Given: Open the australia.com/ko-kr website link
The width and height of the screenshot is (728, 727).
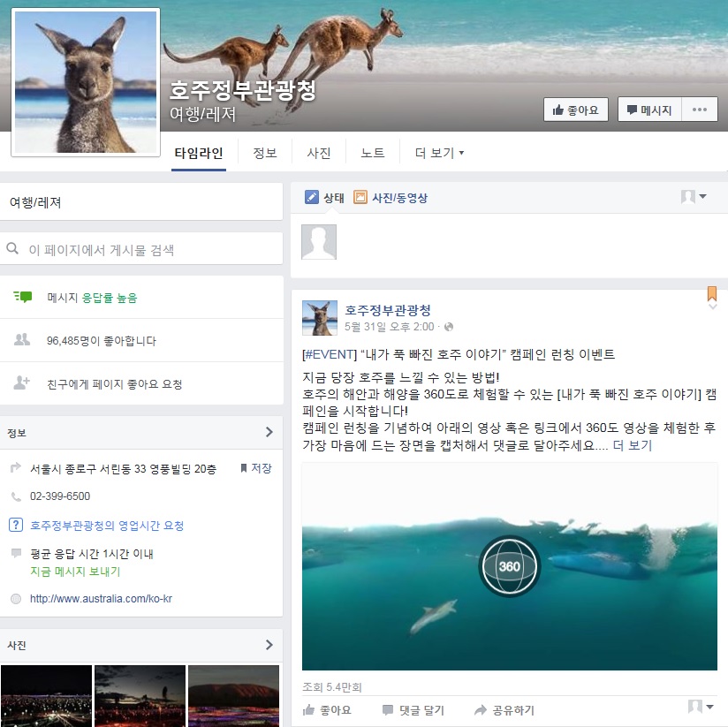Looking at the screenshot, I should (101, 599).
